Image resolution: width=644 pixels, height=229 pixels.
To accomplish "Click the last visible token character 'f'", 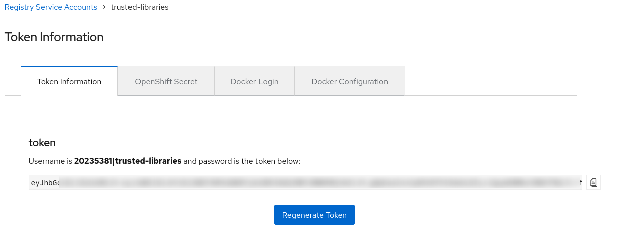I will click(x=580, y=183).
